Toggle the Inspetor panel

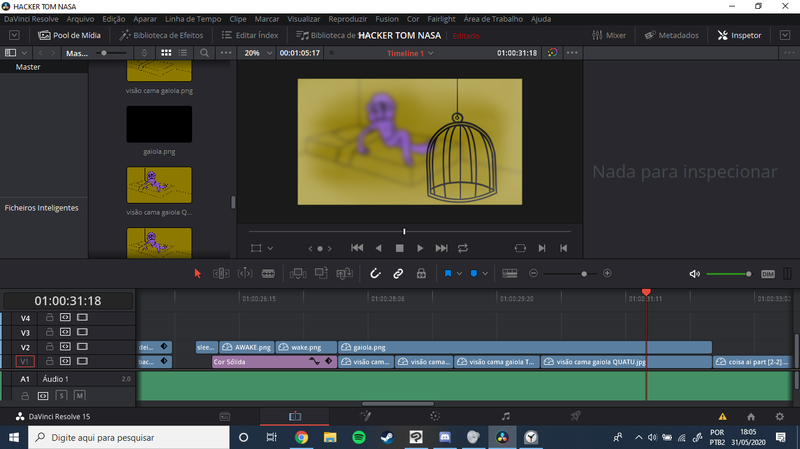coord(739,35)
